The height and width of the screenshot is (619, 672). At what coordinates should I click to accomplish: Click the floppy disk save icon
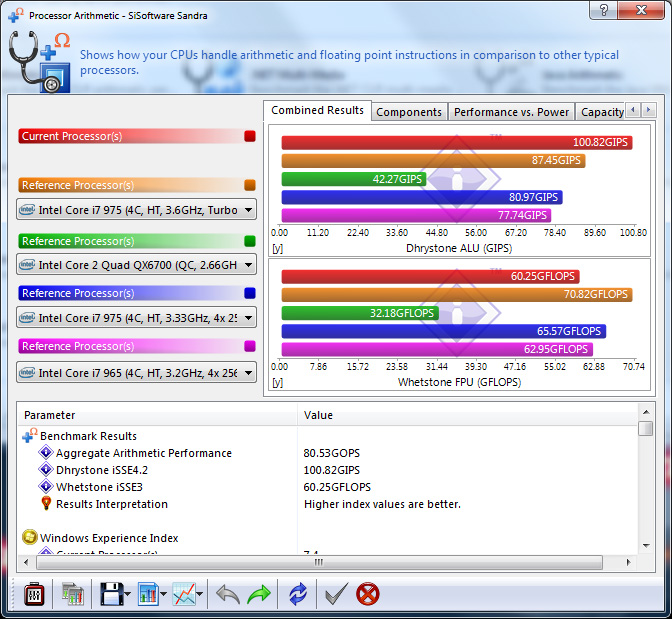(111, 594)
